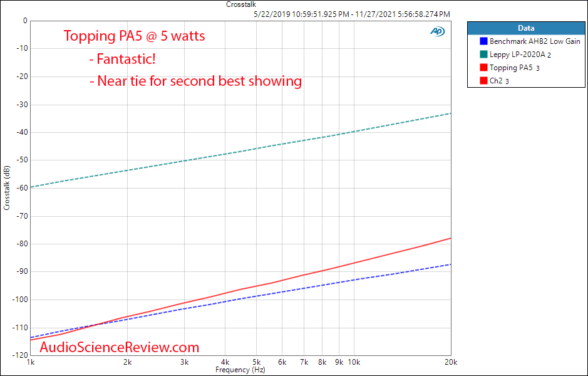Viewport: 588px width, 376px height.
Task: Click the Frequency (Hz) axis label
Action: [x=240, y=370]
